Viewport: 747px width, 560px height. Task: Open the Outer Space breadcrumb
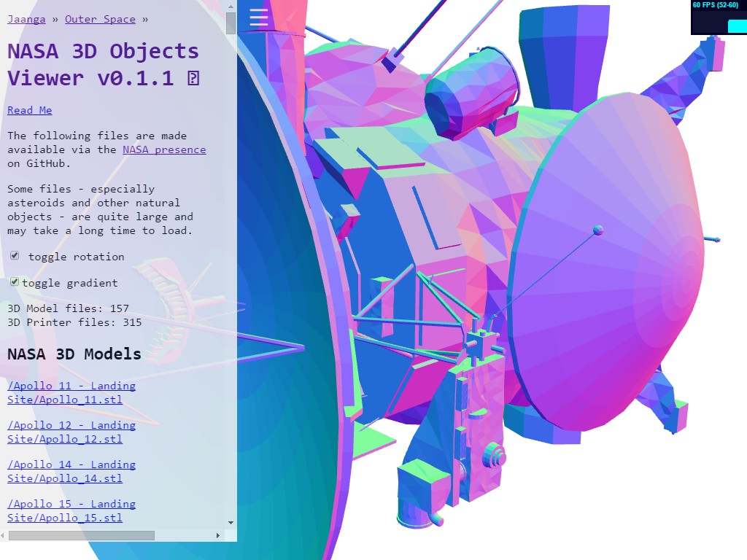(100, 19)
